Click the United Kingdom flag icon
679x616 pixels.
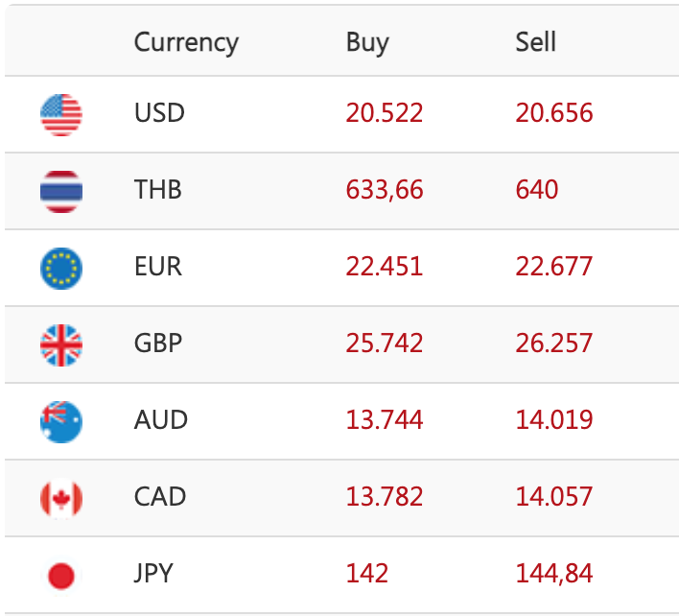point(61,344)
